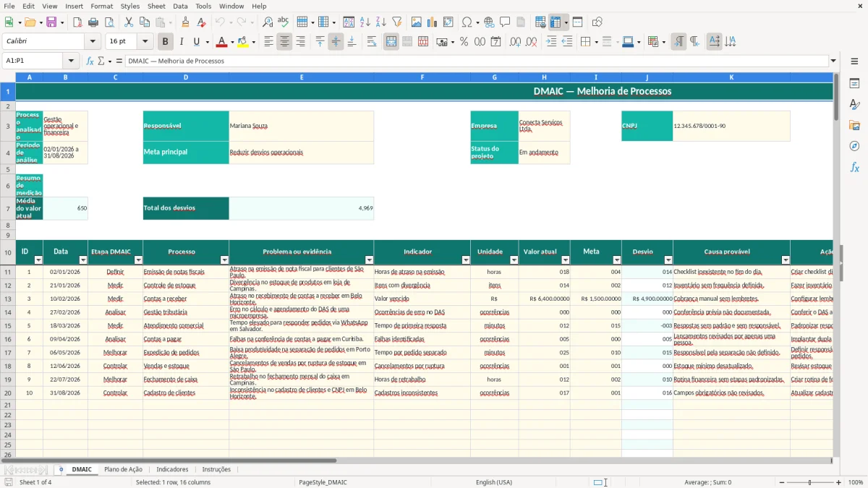Open the sidebar Navigator compass icon
The width and height of the screenshot is (868, 488).
[x=854, y=146]
